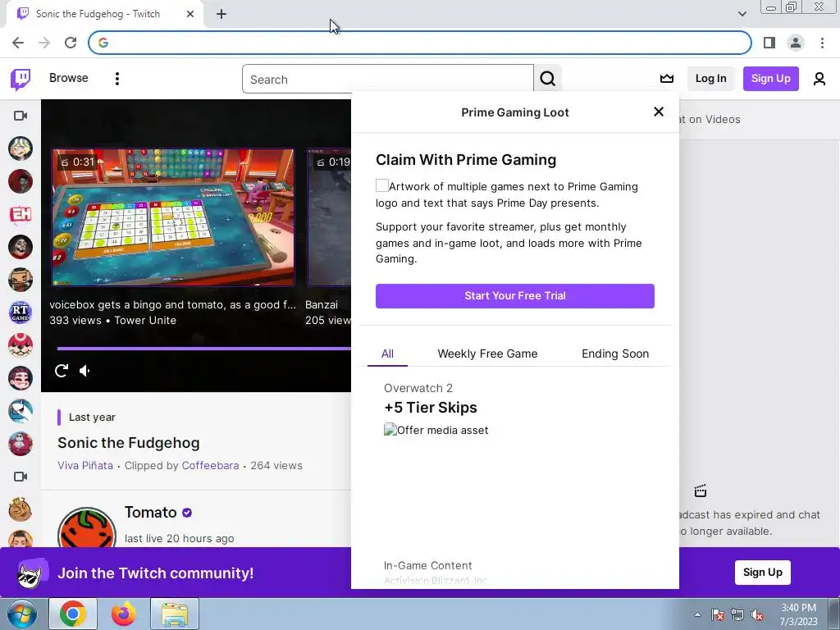Open the blue bird channel avatar in the sidebar
The width and height of the screenshot is (840, 630).
tap(21, 411)
